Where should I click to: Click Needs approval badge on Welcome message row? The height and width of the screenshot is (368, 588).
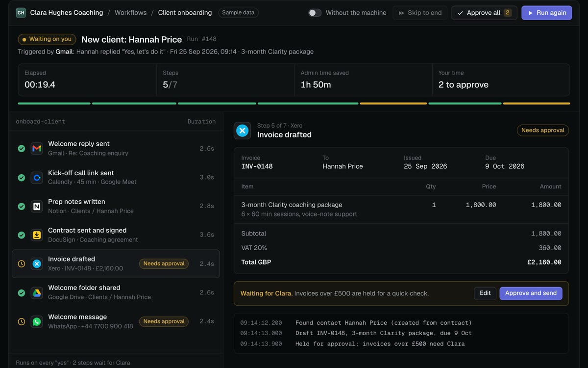point(164,322)
